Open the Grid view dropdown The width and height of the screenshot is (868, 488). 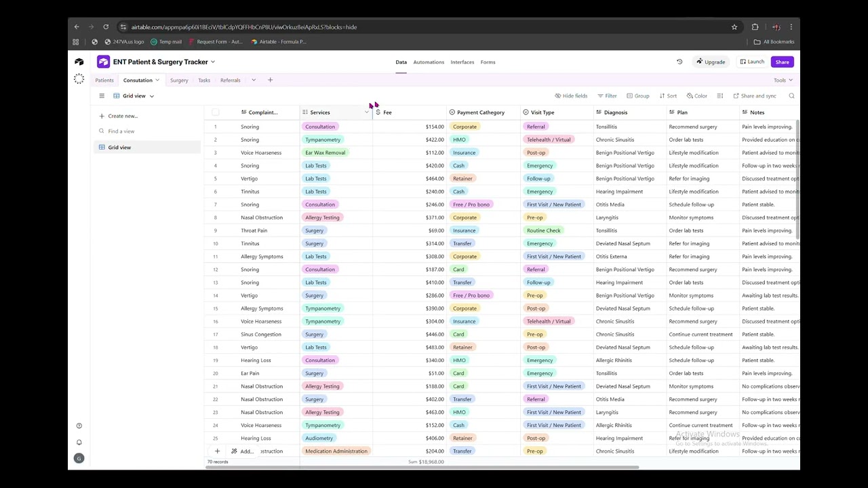(134, 96)
